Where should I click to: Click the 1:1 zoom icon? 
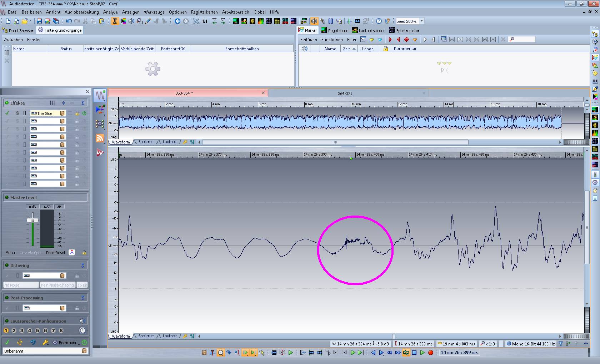(205, 21)
